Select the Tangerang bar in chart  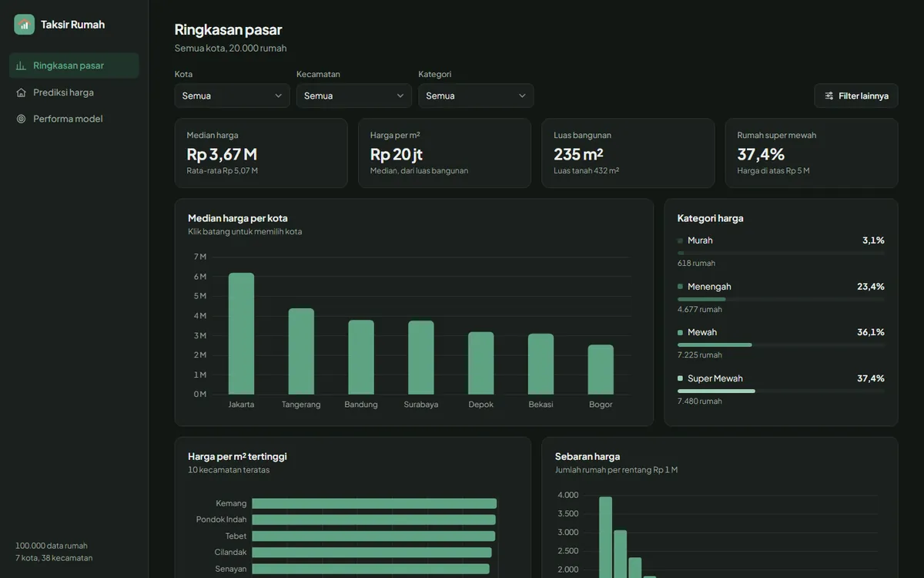(301, 351)
